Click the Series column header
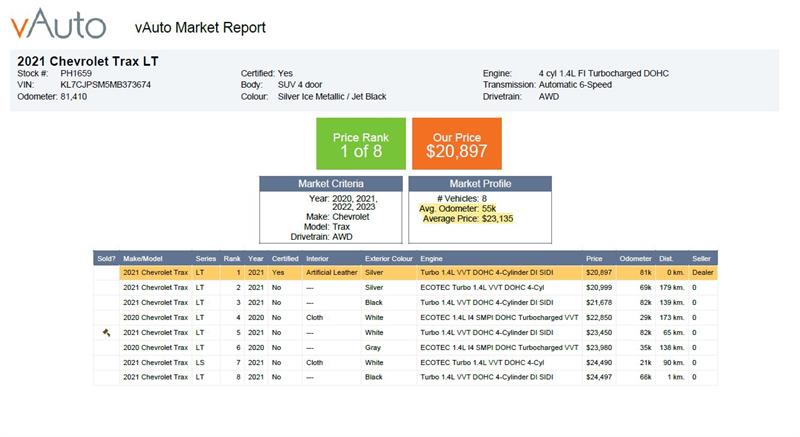This screenshot has height=437, width=800. coord(206,259)
